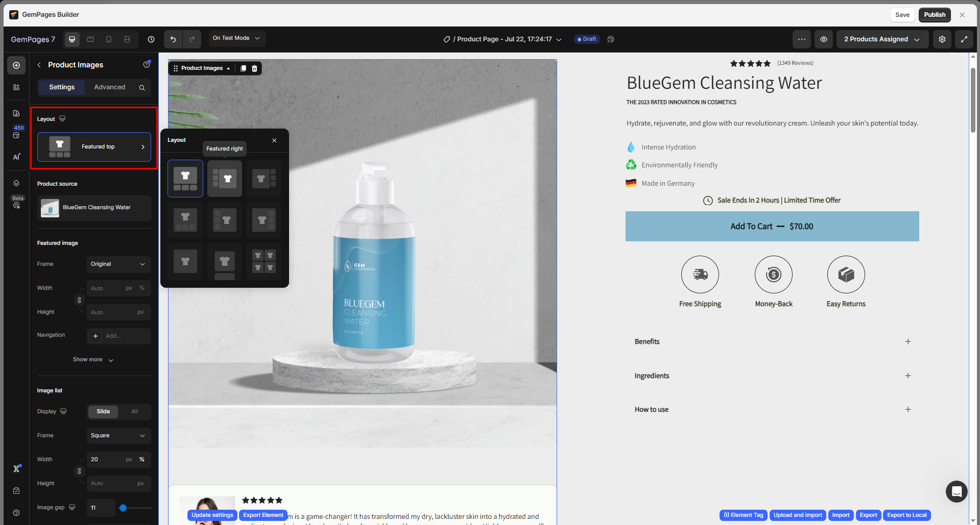Toggle Featured image width unit to percent

[142, 288]
